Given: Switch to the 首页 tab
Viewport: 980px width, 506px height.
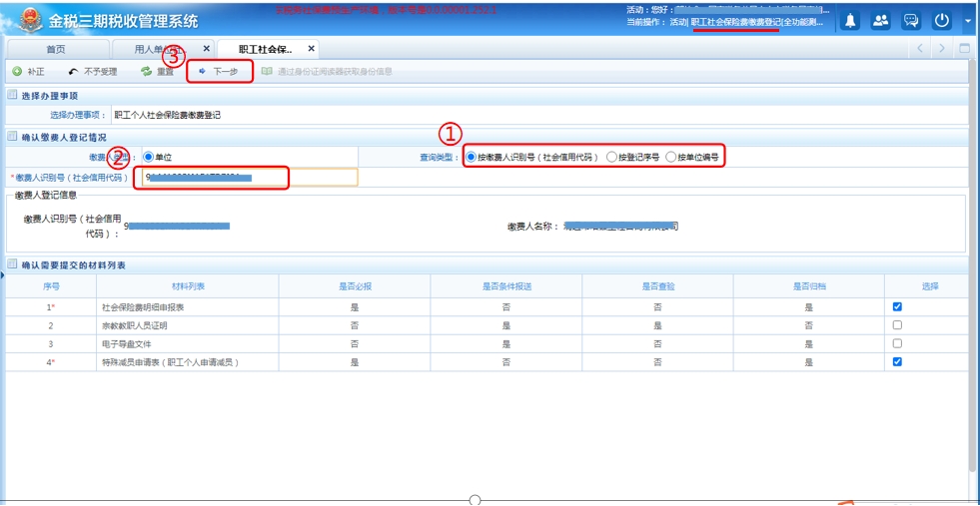Looking at the screenshot, I should point(57,49).
